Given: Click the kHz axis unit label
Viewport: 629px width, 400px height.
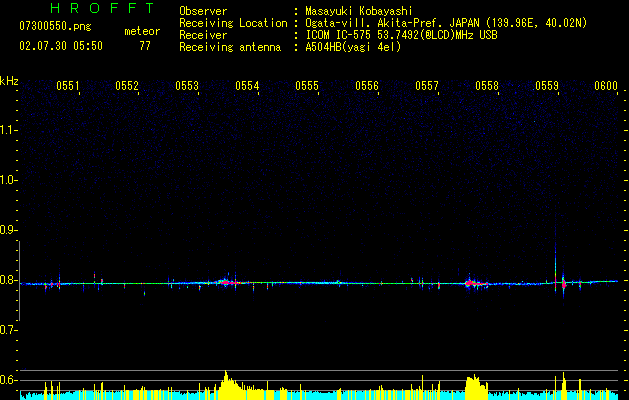Looking at the screenshot, I should click(9, 81).
